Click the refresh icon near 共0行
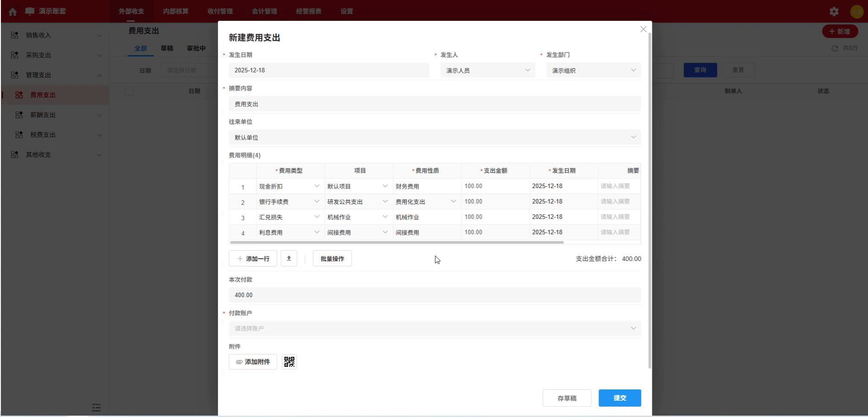Viewport: 868px width, 417px height. (x=835, y=48)
